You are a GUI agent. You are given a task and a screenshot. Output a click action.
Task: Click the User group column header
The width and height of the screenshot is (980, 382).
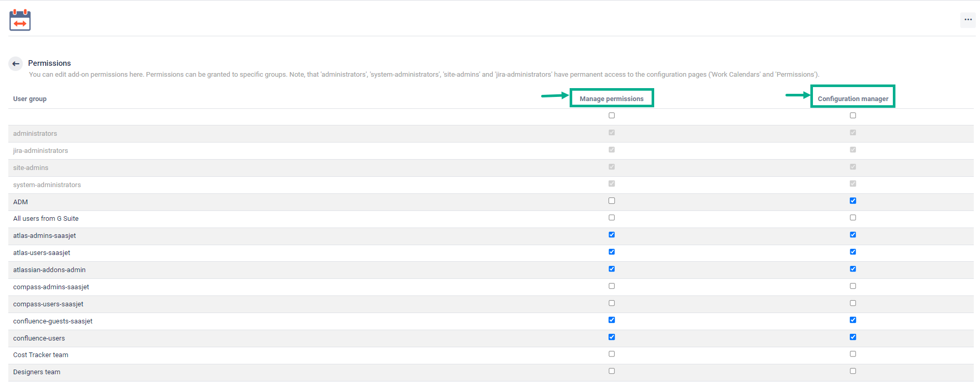click(30, 99)
